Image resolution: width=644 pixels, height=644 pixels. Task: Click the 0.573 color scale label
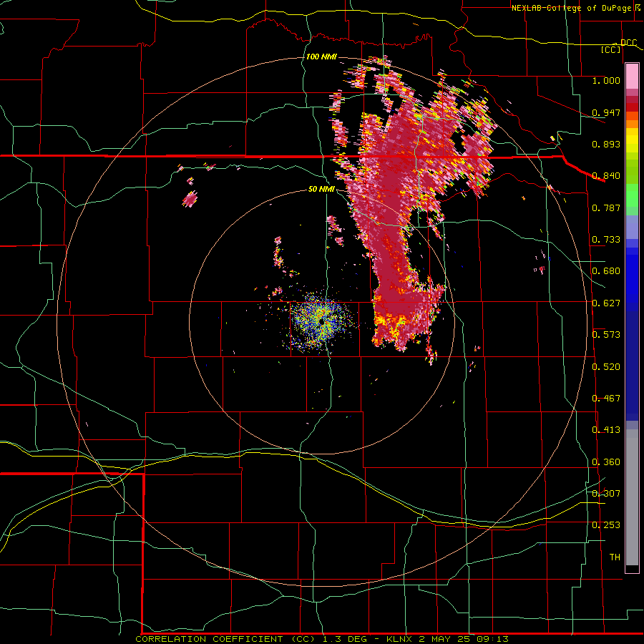tap(606, 335)
